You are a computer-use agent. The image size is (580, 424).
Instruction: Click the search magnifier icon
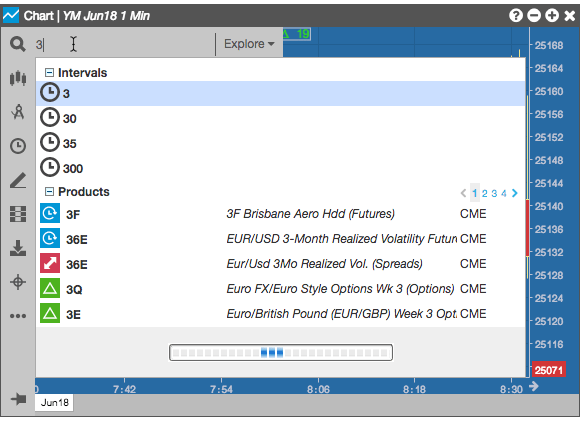17,44
